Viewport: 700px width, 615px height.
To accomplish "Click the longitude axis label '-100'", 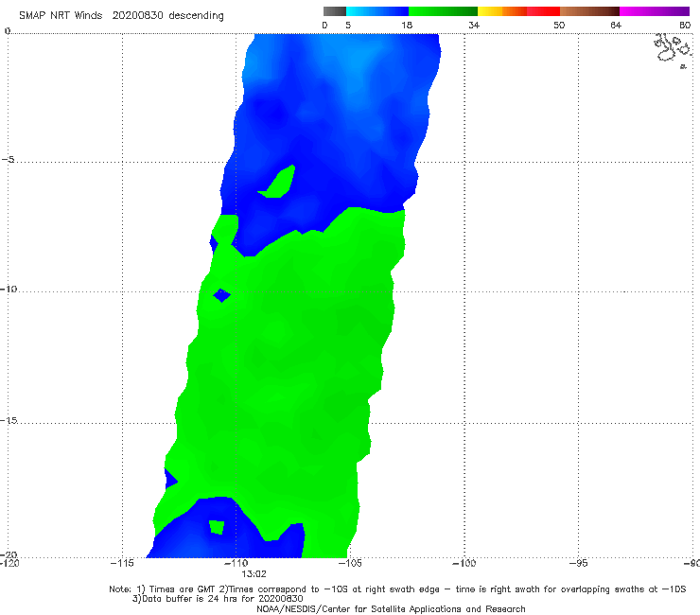I will pos(464,563).
